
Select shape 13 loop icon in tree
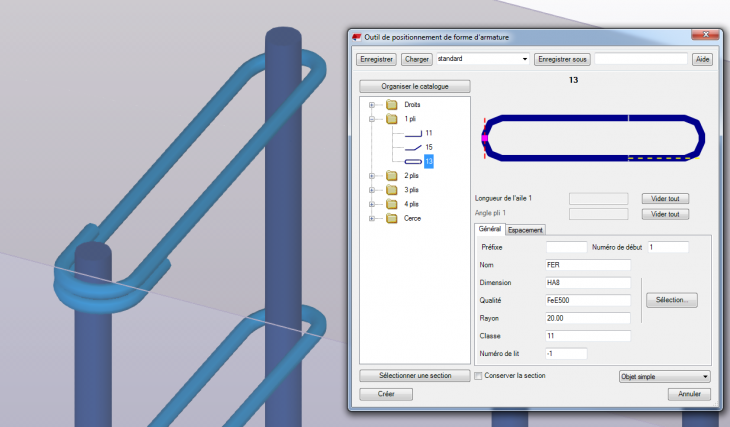coord(413,162)
